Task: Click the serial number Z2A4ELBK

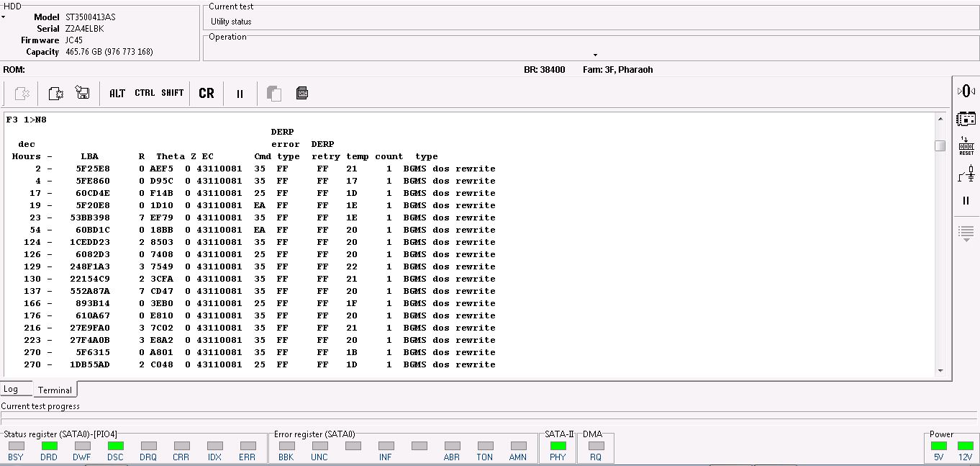Action: tap(84, 29)
